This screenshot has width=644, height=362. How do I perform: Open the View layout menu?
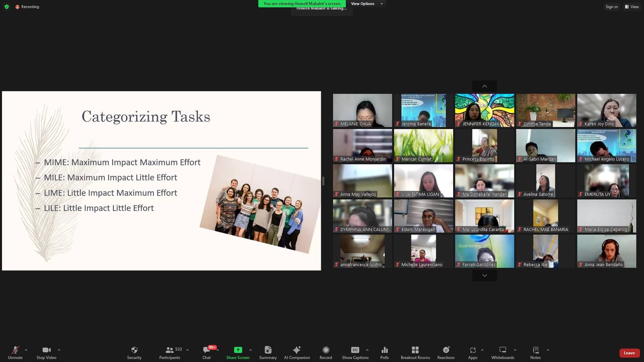pos(632,7)
